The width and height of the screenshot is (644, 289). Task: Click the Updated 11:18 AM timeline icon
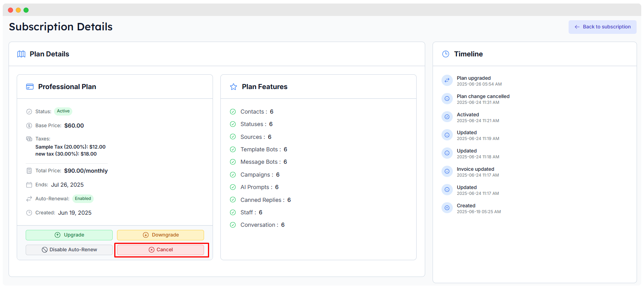[x=447, y=153]
